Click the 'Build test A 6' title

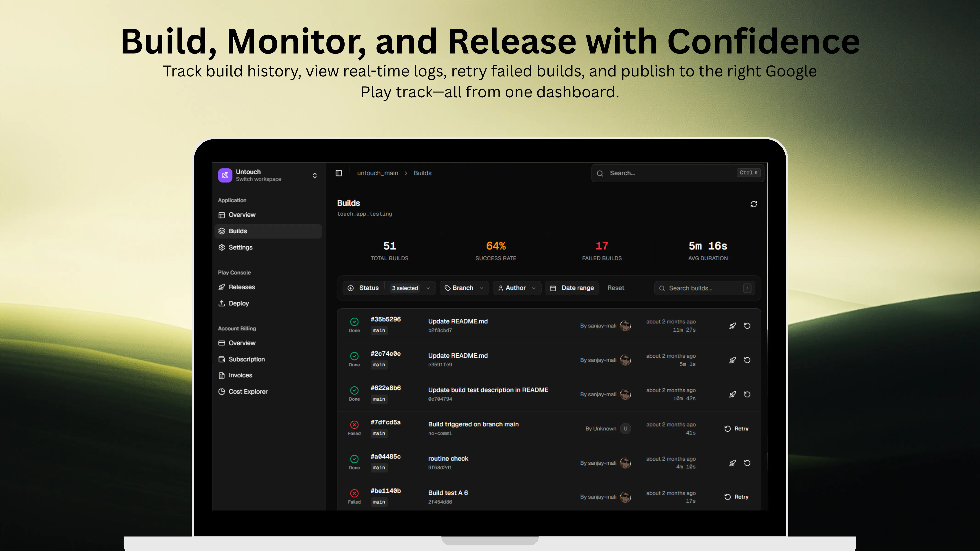coord(448,493)
